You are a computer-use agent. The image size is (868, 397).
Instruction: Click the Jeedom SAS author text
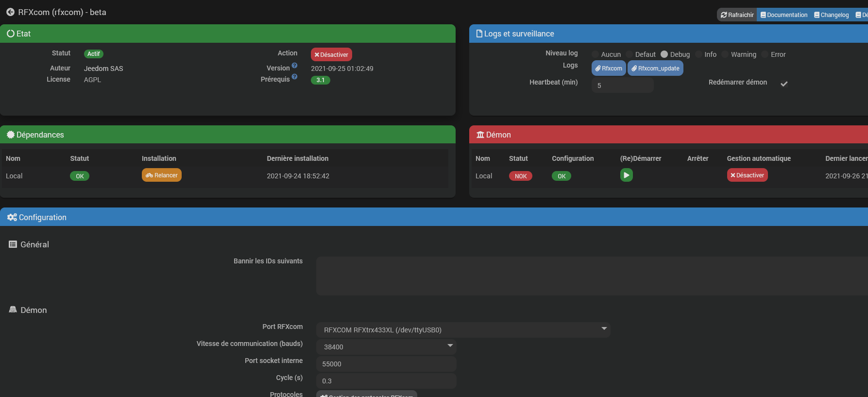(x=103, y=69)
